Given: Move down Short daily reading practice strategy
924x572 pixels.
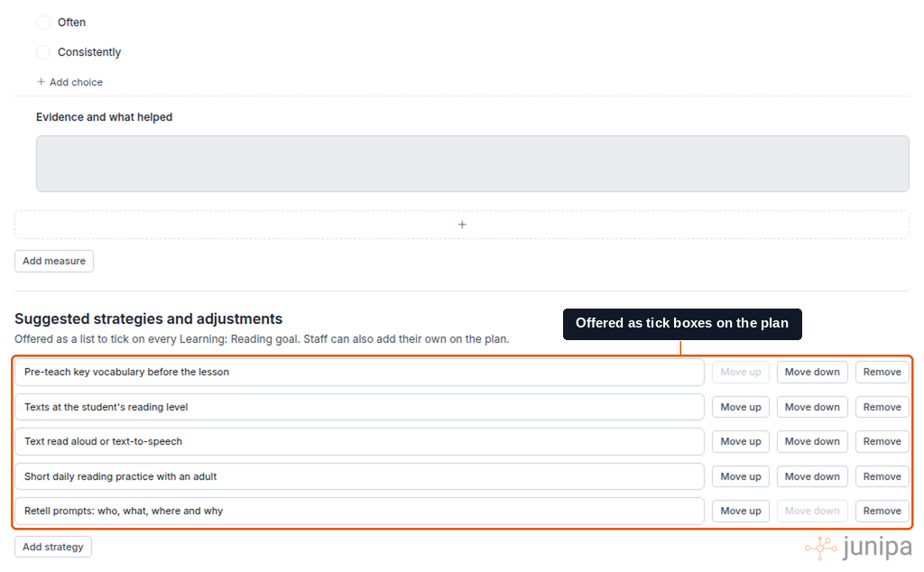Looking at the screenshot, I should click(x=811, y=476).
